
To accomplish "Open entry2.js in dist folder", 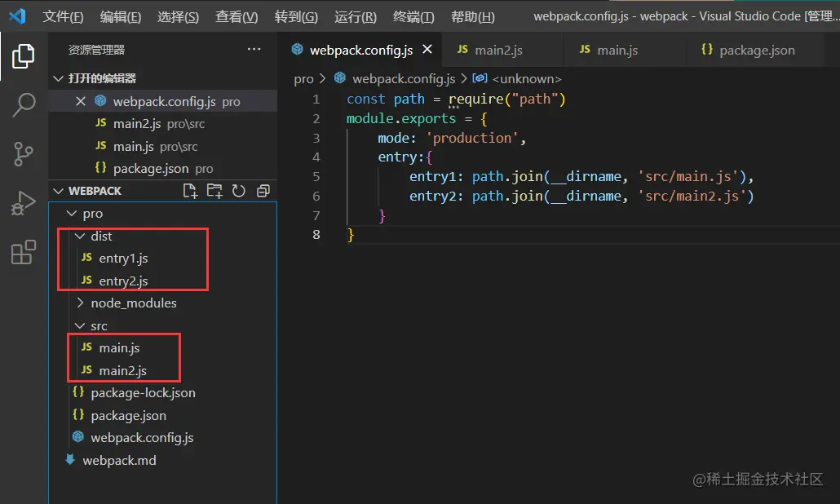I will coord(163,281).
